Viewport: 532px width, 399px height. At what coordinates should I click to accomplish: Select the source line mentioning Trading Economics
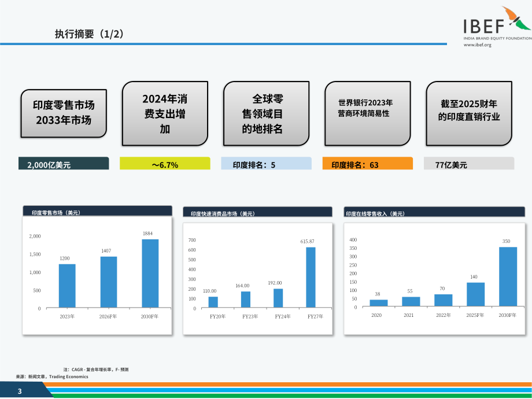(52, 376)
